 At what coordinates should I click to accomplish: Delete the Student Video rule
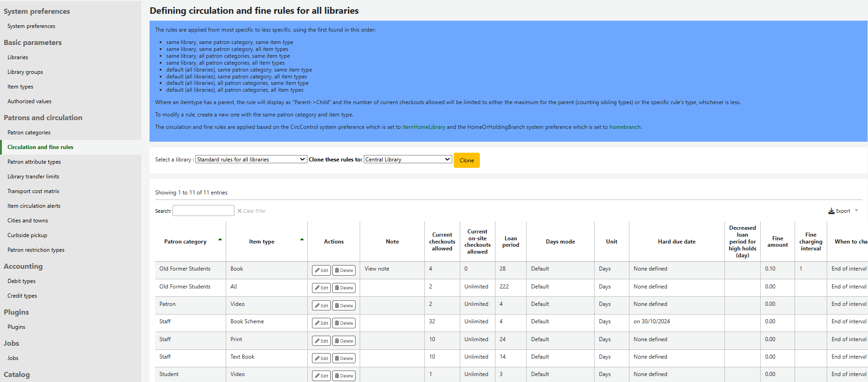click(x=344, y=376)
